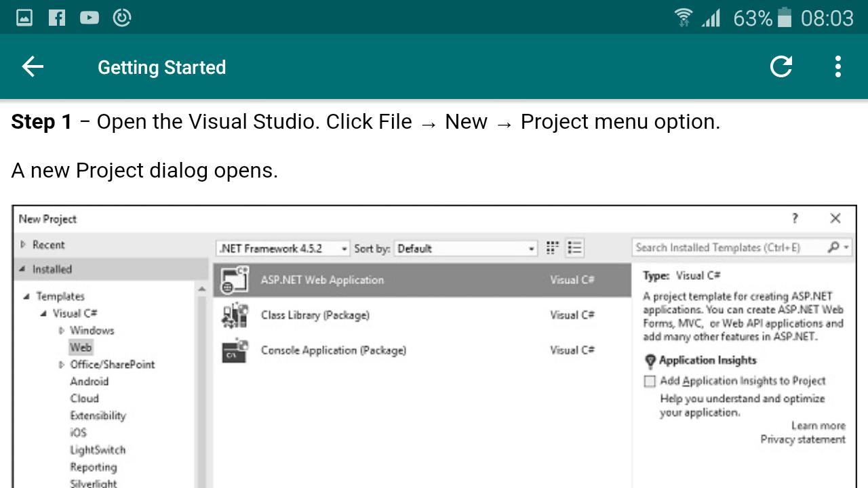868x488 pixels.
Task: Tap the back arrow in the header
Action: [x=33, y=66]
